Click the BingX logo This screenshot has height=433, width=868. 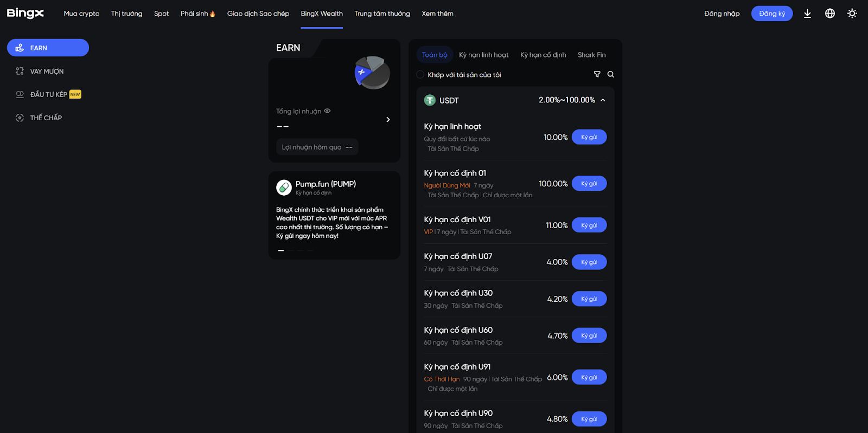(25, 14)
